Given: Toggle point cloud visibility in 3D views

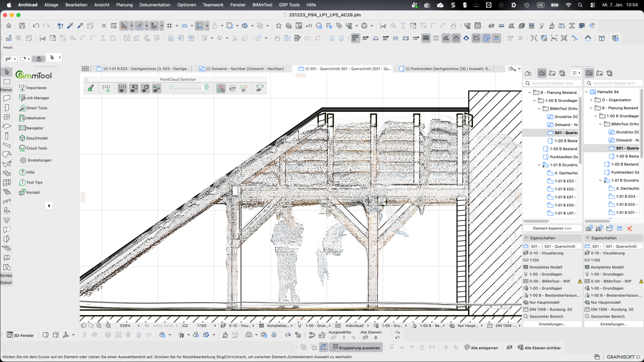Looking at the screenshot, I should tap(145, 88).
